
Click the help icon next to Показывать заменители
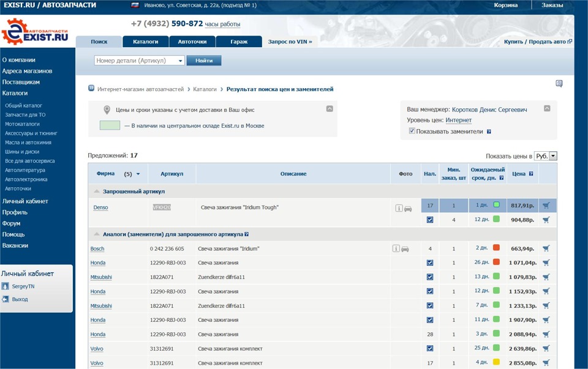(x=489, y=132)
